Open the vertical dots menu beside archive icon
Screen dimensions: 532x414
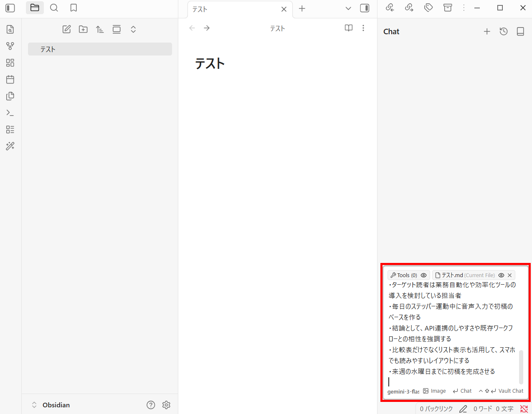(464, 8)
